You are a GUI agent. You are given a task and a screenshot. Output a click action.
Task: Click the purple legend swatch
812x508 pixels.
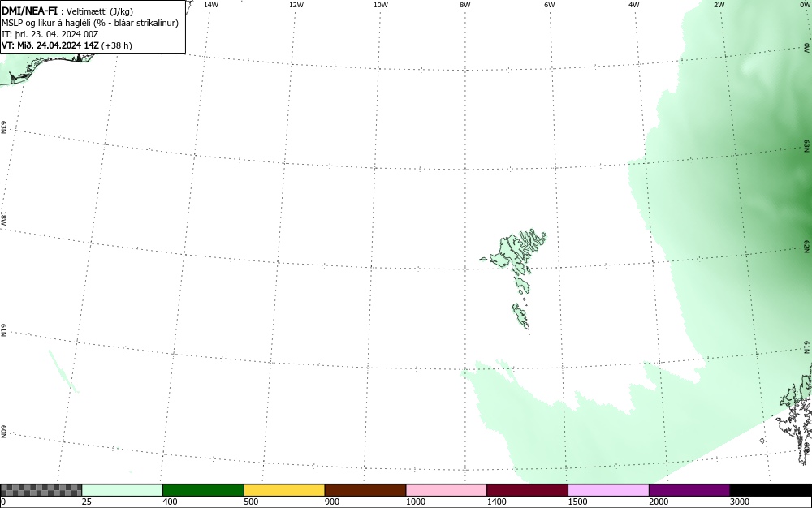pyautogui.click(x=689, y=490)
